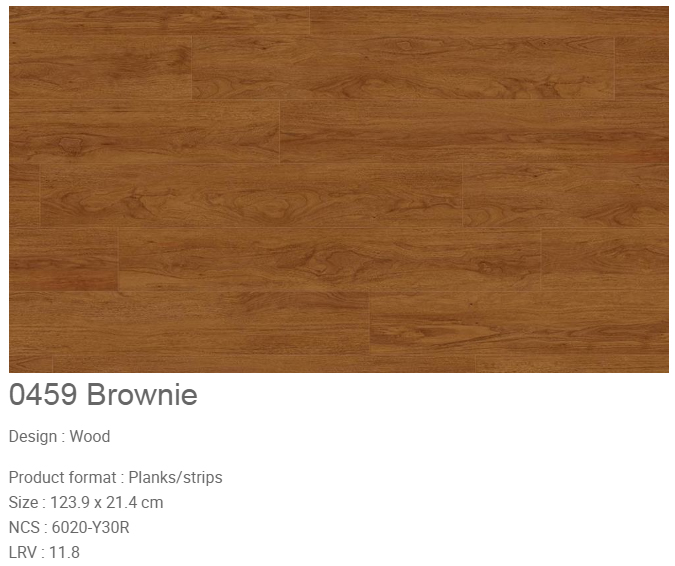Click the Size 123.9 x 21.4 cm text

(86, 503)
